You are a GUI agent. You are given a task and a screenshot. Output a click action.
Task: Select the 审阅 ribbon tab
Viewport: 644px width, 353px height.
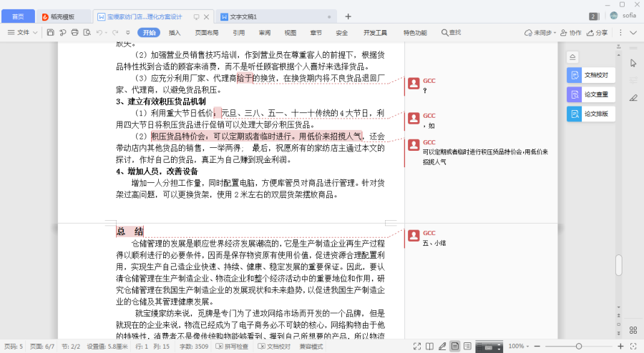tap(265, 32)
